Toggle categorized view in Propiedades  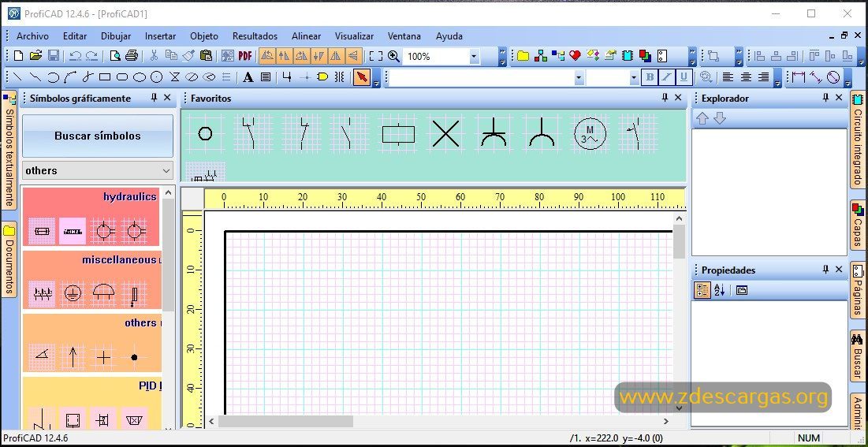(702, 290)
